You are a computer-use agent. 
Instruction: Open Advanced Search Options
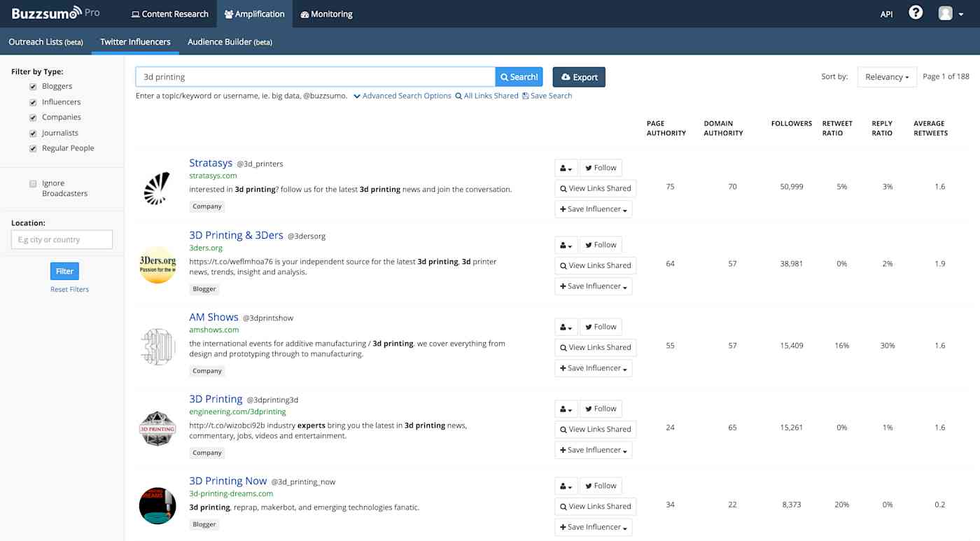(402, 95)
